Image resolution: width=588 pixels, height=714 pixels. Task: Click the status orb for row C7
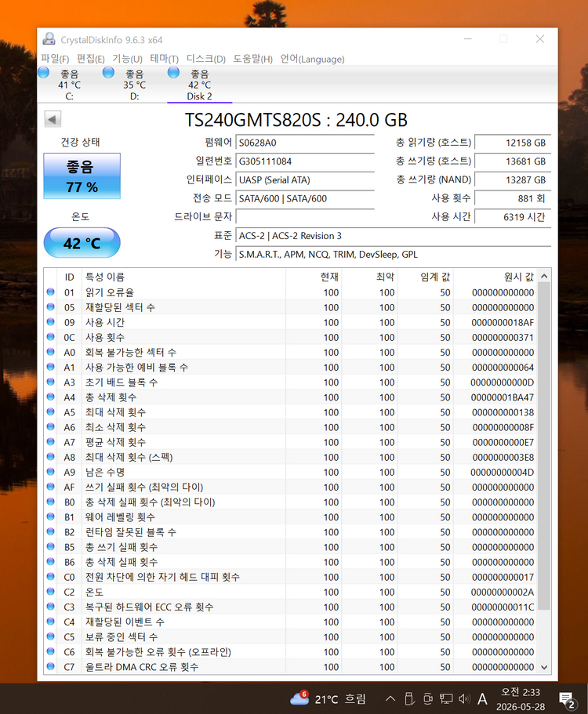(x=50, y=667)
